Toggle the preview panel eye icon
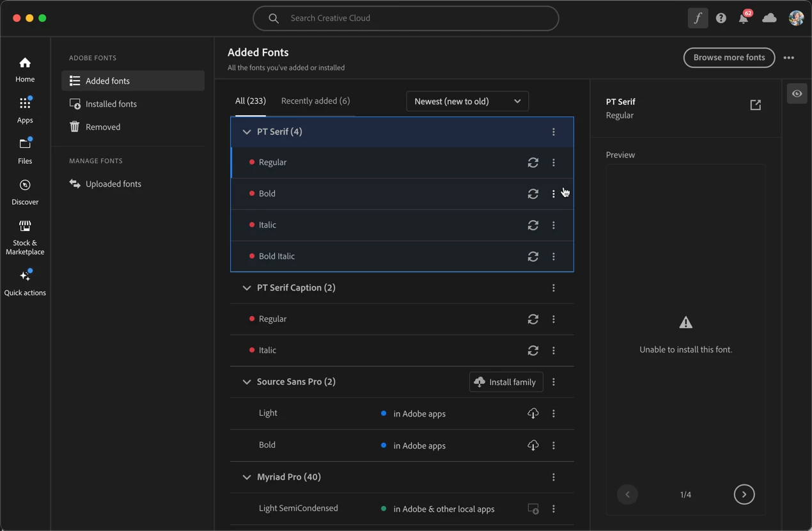Viewport: 812px width, 531px height. click(x=797, y=93)
